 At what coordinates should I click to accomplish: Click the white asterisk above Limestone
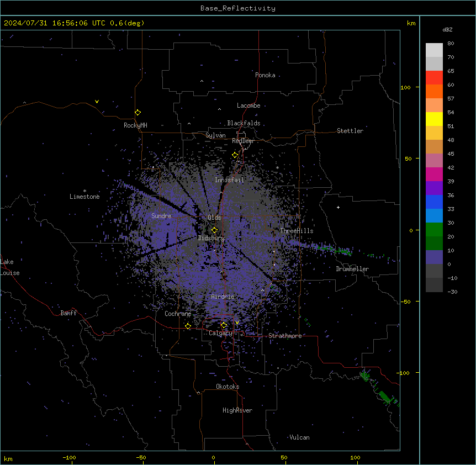[x=84, y=191]
